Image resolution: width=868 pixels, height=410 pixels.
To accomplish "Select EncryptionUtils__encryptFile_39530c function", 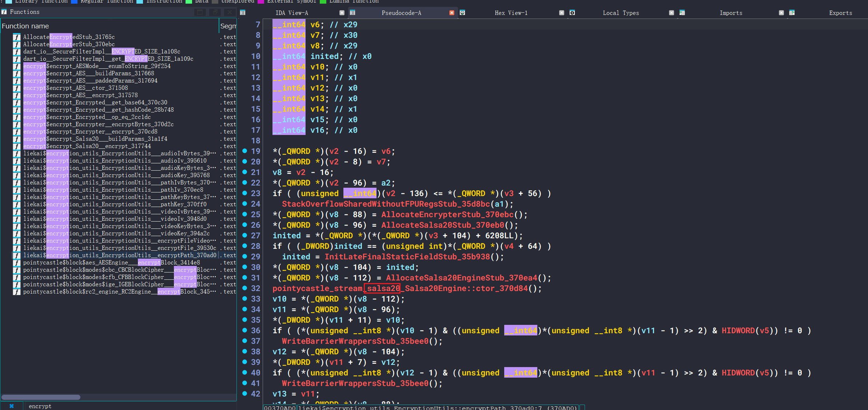I will (120, 248).
